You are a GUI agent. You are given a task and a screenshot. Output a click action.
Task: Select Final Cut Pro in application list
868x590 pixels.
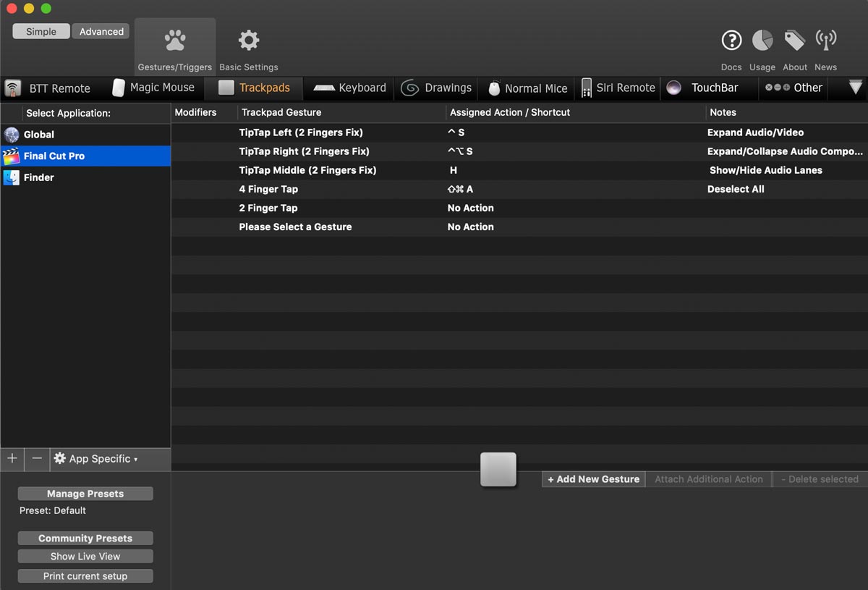(85, 156)
